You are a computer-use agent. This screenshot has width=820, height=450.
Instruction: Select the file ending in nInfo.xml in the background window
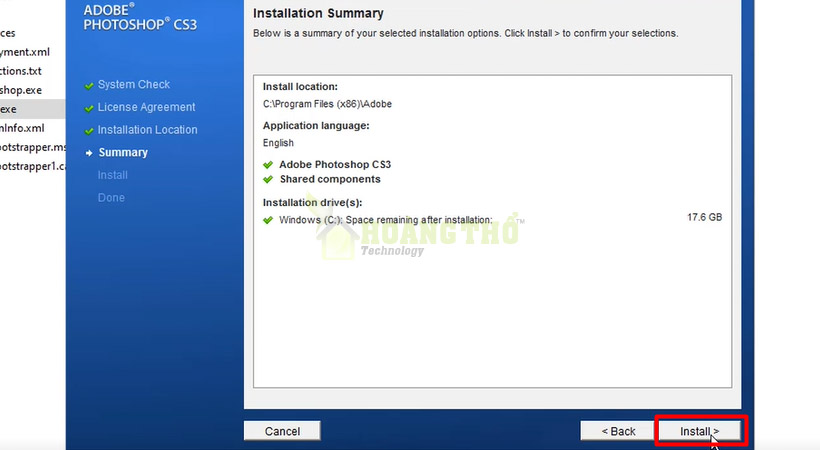click(22, 128)
